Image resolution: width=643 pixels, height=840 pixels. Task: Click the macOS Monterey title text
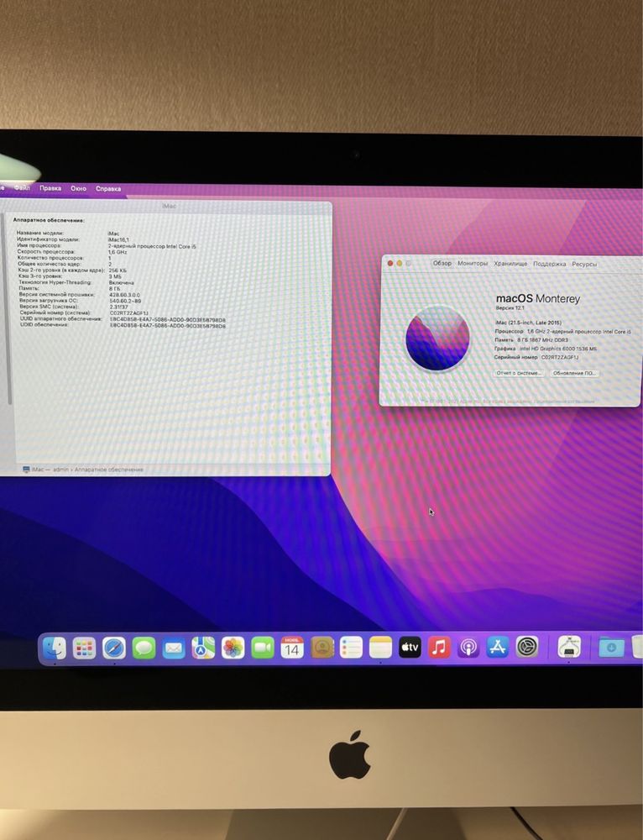tap(538, 298)
